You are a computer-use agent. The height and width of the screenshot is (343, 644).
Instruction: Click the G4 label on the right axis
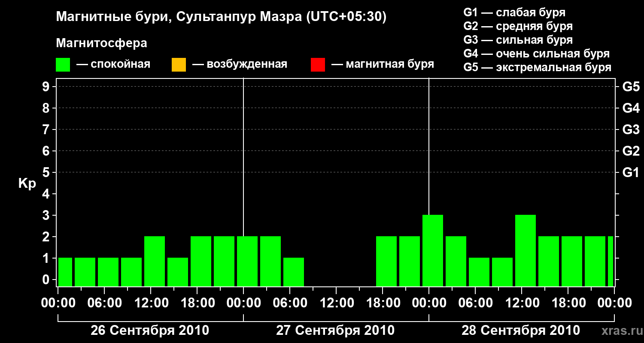click(x=631, y=108)
